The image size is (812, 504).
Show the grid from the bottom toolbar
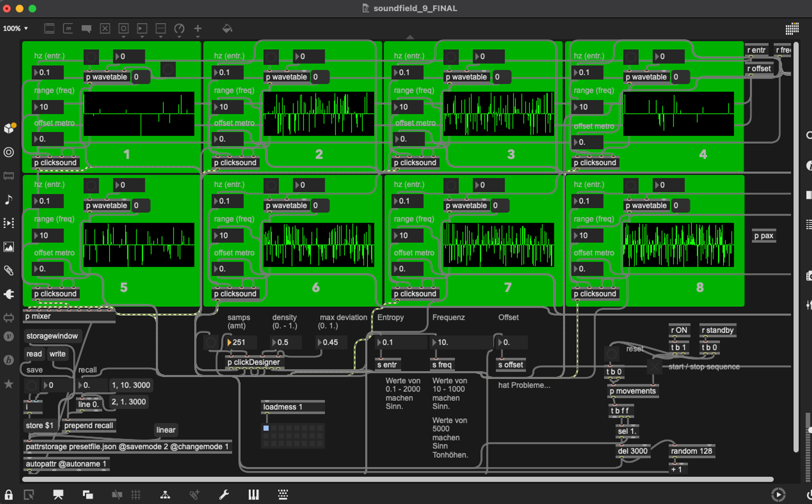136,495
